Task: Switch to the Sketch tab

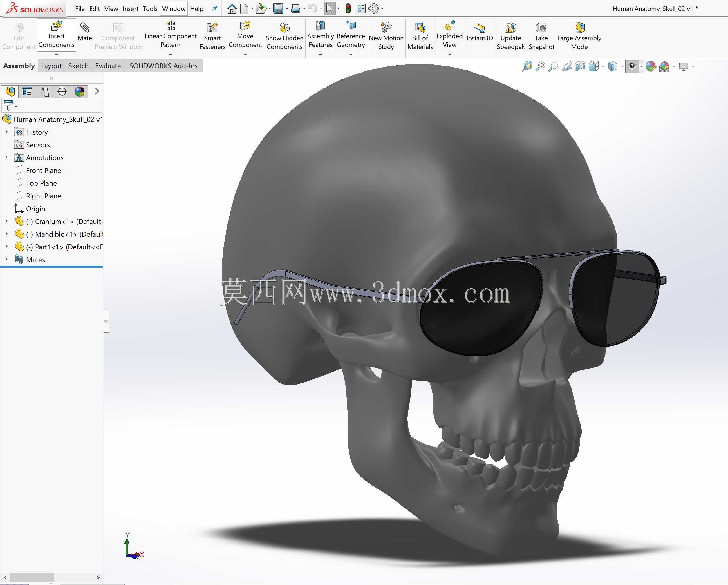Action: (x=78, y=66)
